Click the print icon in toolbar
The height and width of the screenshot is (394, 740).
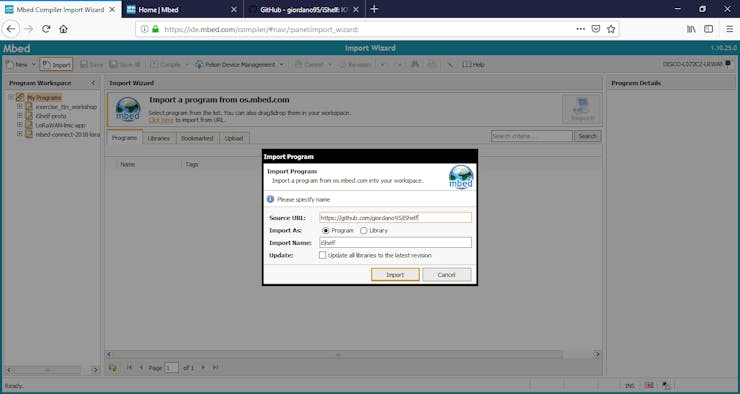coord(432,64)
